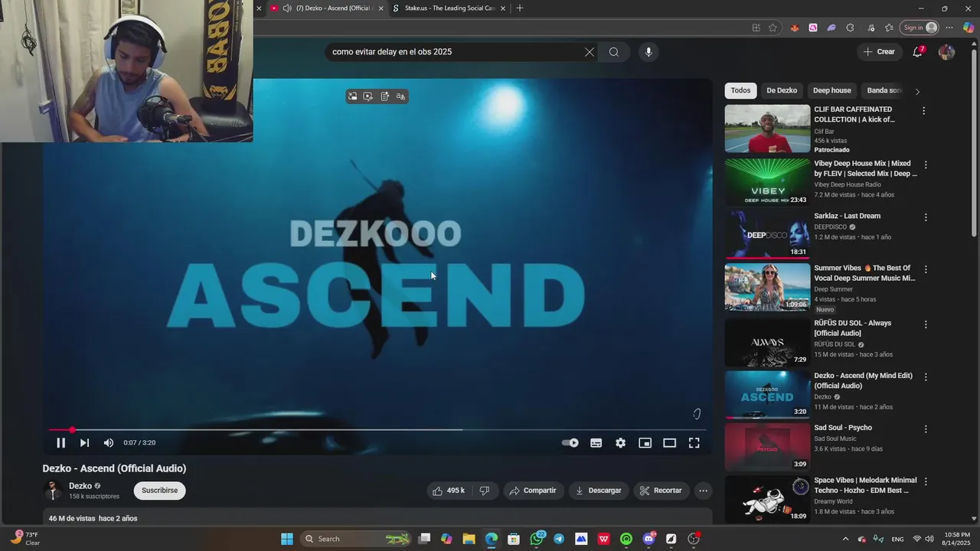Open the Copilot sidebar icon
Screen dimensions: 980x551
coord(969,28)
